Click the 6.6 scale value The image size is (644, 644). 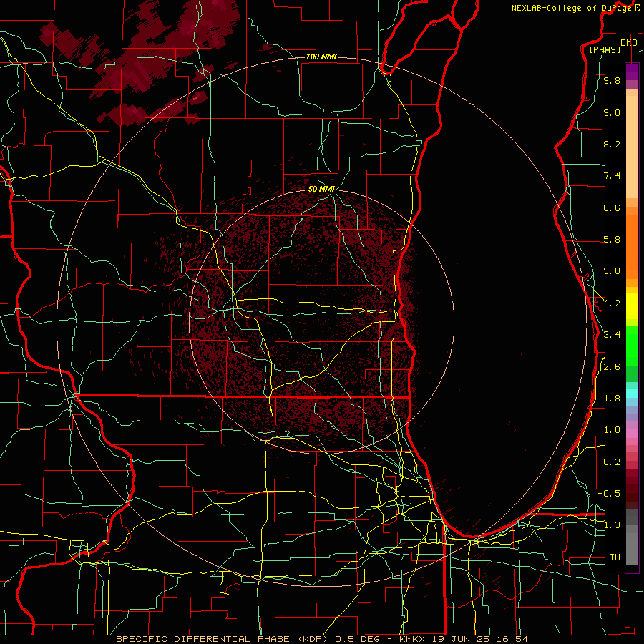(612, 208)
